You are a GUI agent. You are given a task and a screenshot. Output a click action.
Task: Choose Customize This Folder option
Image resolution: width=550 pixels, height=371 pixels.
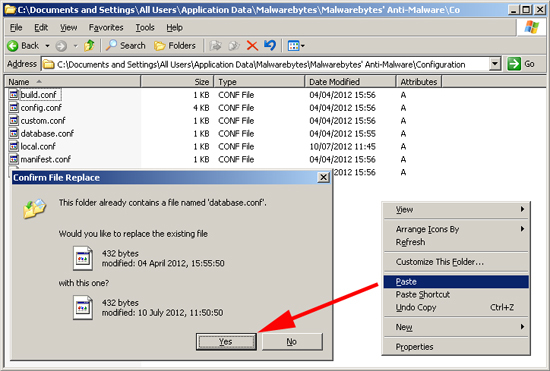click(456, 262)
